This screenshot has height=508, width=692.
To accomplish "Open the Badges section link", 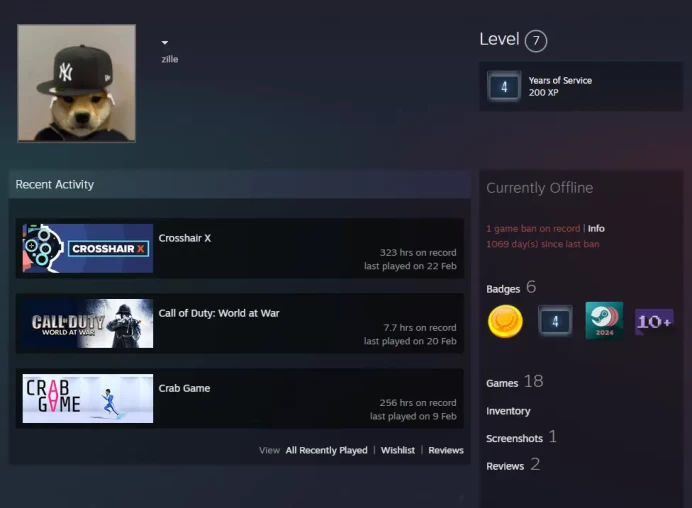I will 511,288.
